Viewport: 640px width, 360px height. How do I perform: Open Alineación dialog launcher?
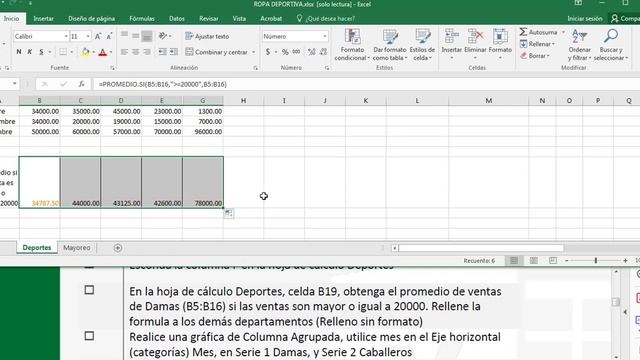coord(256,68)
